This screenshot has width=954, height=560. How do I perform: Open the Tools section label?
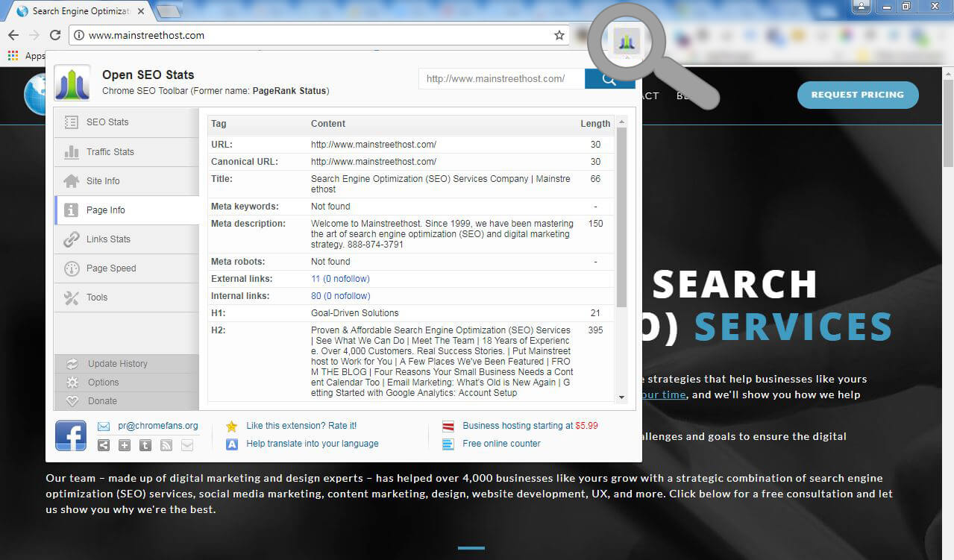pos(97,298)
